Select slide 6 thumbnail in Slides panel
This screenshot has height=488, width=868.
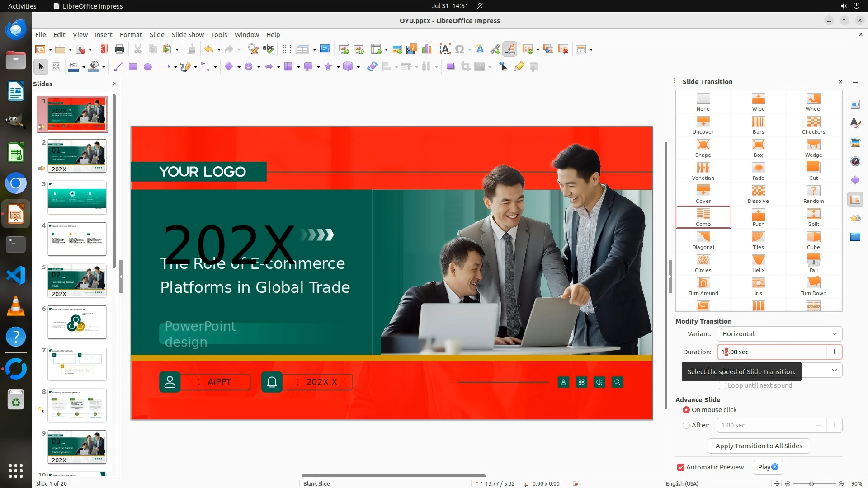pos(77,322)
